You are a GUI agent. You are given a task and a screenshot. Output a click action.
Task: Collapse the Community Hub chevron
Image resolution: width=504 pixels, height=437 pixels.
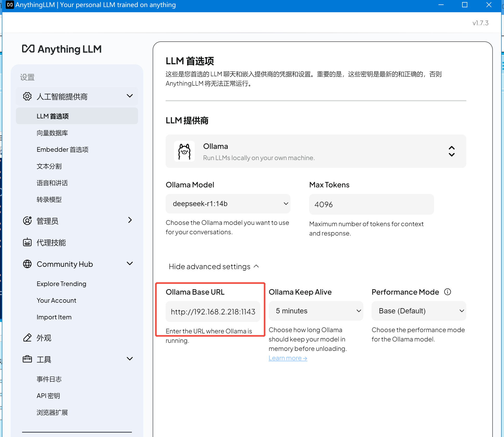coord(130,264)
